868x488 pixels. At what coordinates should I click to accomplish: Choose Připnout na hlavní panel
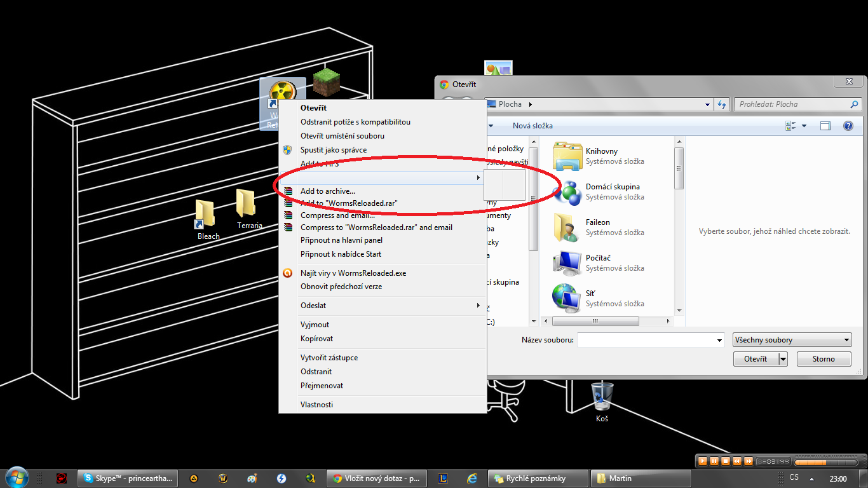tap(341, 240)
